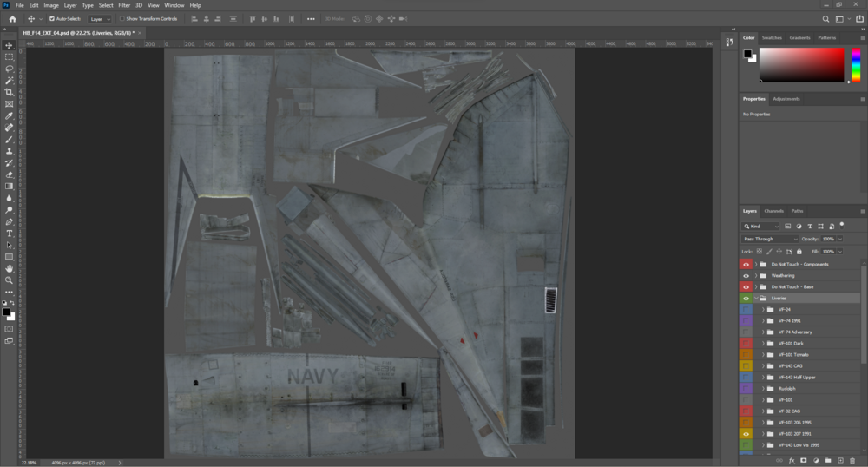The height and width of the screenshot is (467, 868).
Task: Open the Pass Through blend mode dropdown
Action: tap(769, 239)
